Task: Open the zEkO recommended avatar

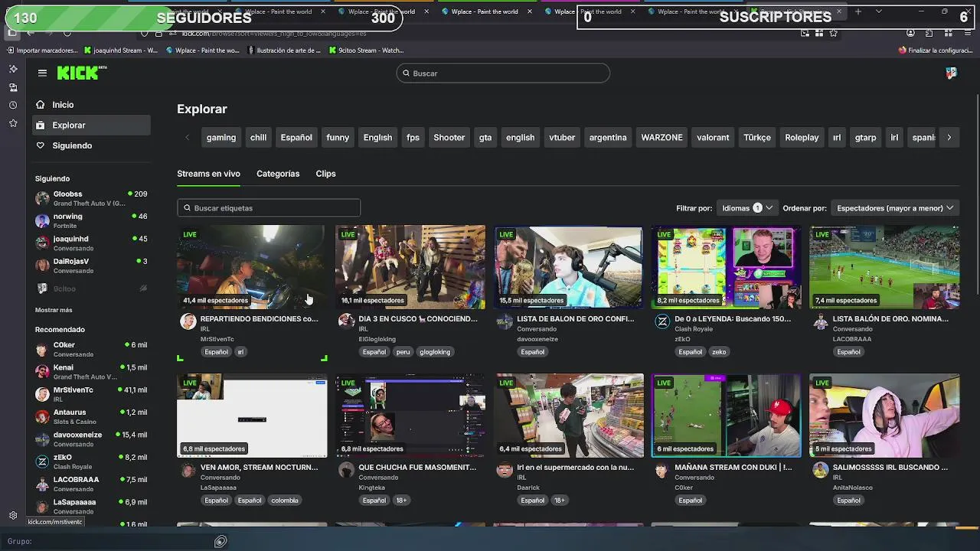Action: 42,461
